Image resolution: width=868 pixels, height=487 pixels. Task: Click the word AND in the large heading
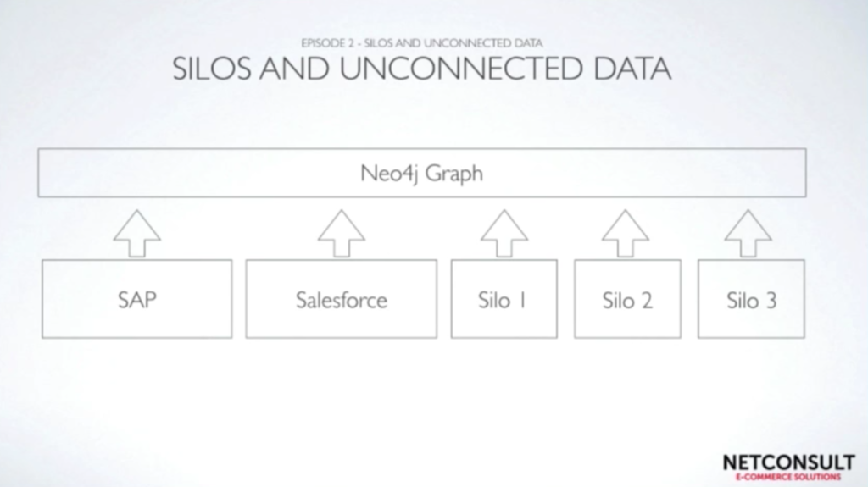[296, 69]
